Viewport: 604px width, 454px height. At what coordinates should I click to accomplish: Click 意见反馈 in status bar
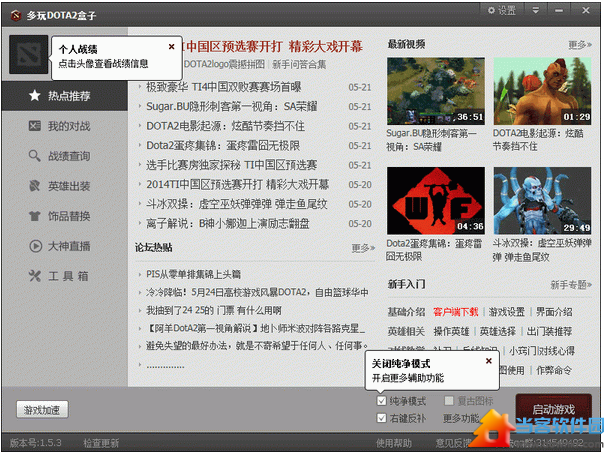[453, 443]
